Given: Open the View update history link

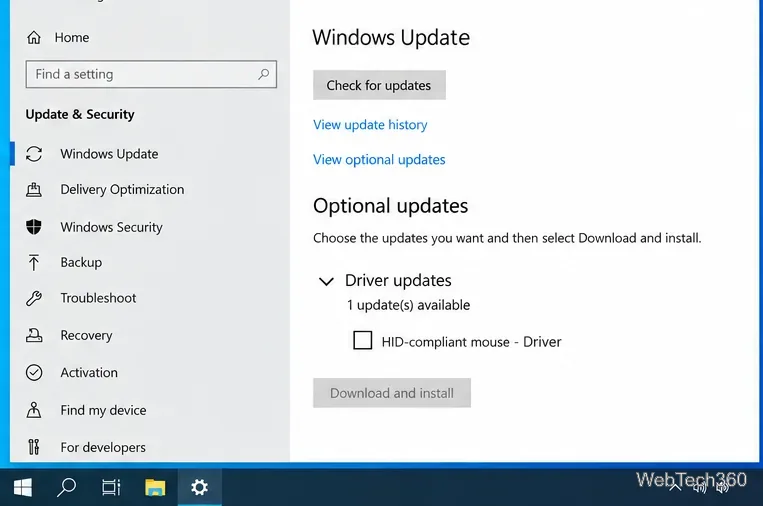Looking at the screenshot, I should [x=370, y=125].
